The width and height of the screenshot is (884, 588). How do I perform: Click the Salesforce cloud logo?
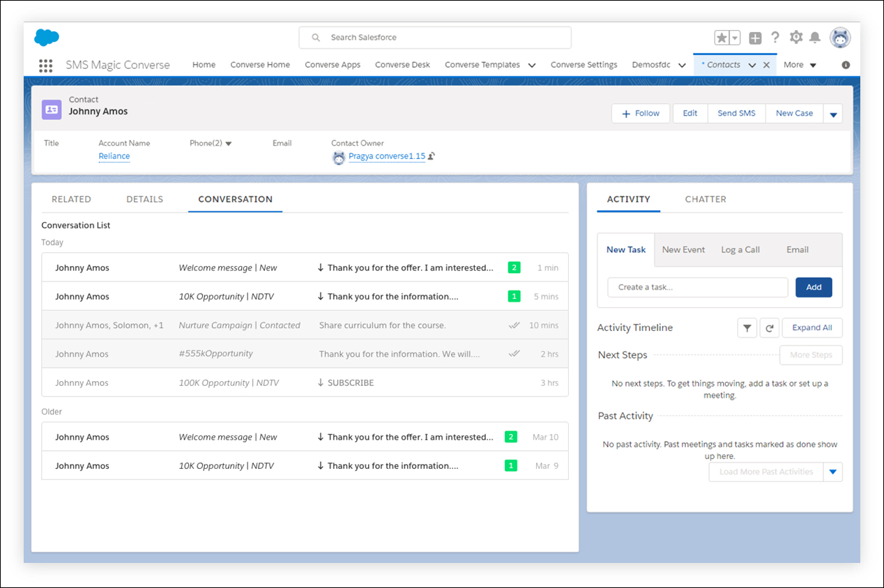click(x=47, y=38)
